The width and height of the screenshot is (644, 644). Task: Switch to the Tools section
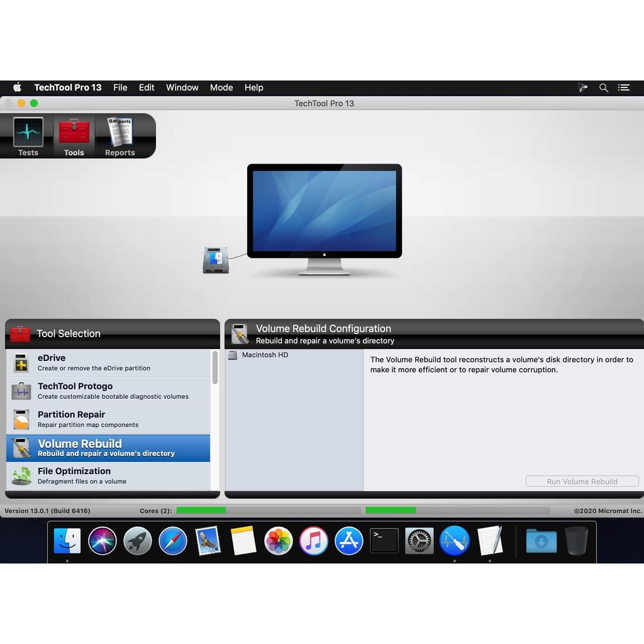point(74,136)
